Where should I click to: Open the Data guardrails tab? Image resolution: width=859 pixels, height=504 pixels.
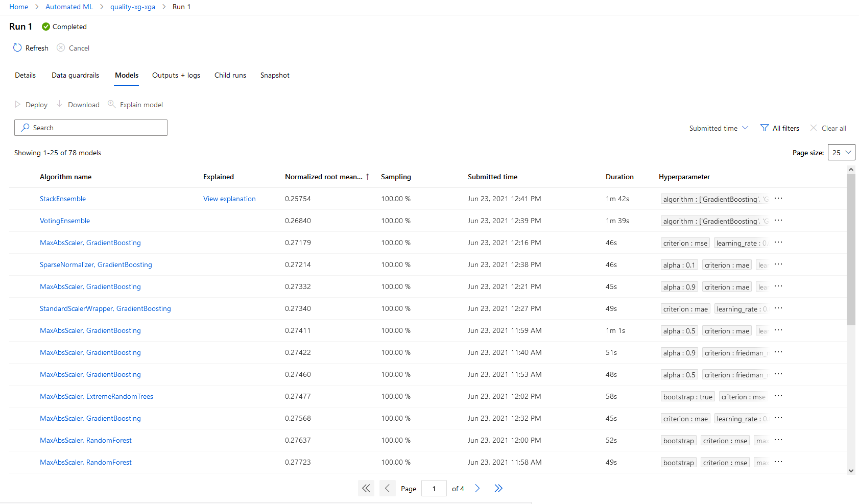pos(75,75)
